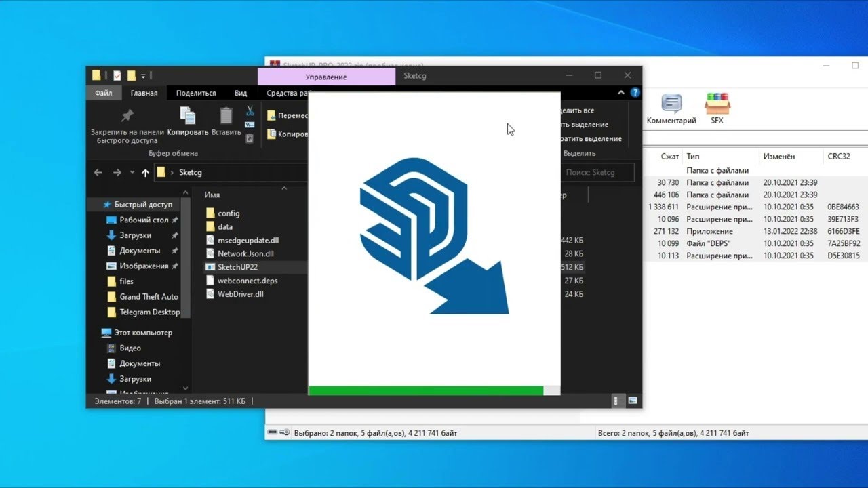Screen dimensions: 868x488
Task: Switch to the Поделиться tab
Action: pyautogui.click(x=196, y=93)
